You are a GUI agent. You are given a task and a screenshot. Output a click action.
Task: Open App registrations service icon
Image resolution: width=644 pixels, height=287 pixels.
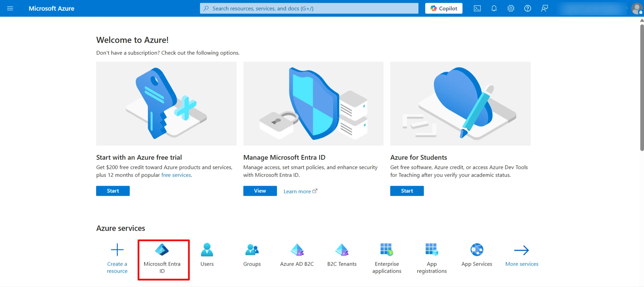click(x=432, y=250)
